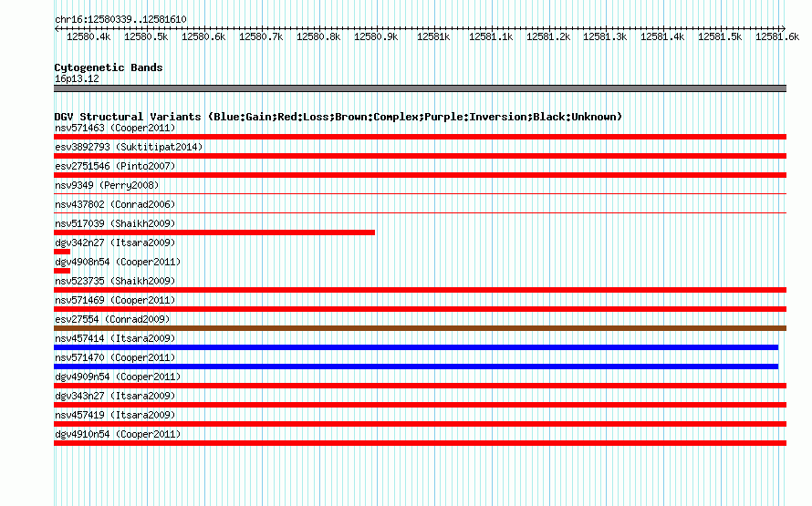Open variant nsv571470 (Cooper2011) label
Viewport: 812px width, 506px height.
[x=115, y=357]
